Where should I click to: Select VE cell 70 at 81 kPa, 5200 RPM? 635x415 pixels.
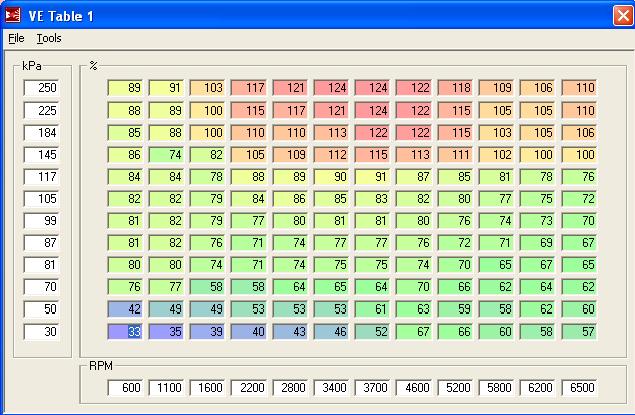tap(455, 265)
